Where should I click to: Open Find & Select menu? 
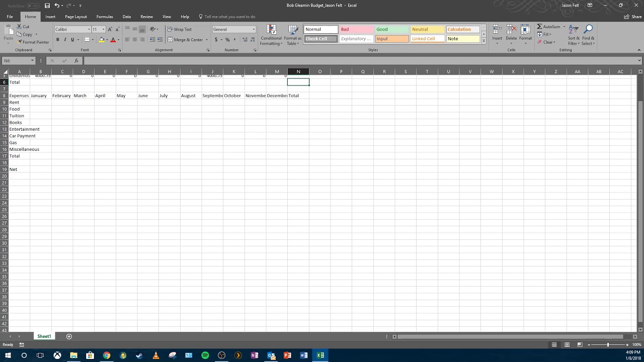[x=588, y=35]
